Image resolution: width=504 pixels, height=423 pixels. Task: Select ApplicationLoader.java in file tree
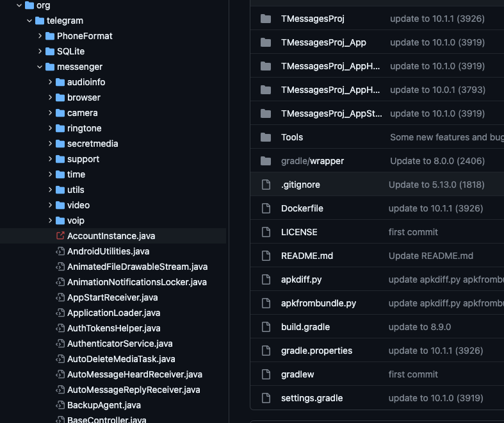coord(113,313)
